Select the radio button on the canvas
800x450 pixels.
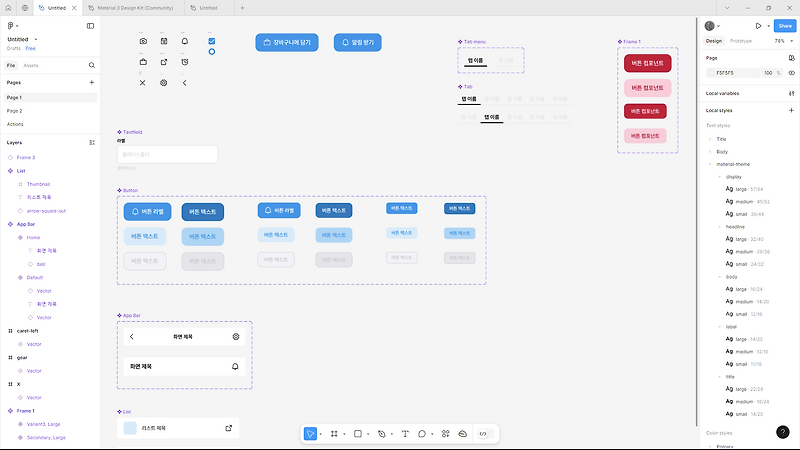point(212,52)
